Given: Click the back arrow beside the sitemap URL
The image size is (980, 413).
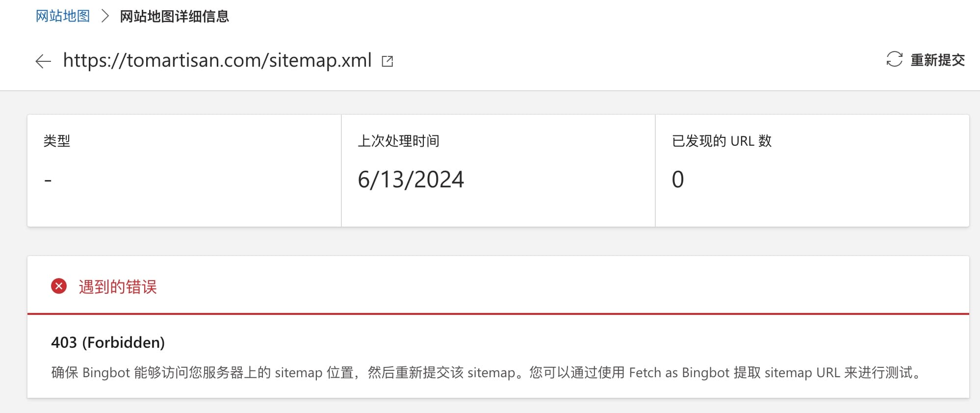Looking at the screenshot, I should (43, 61).
